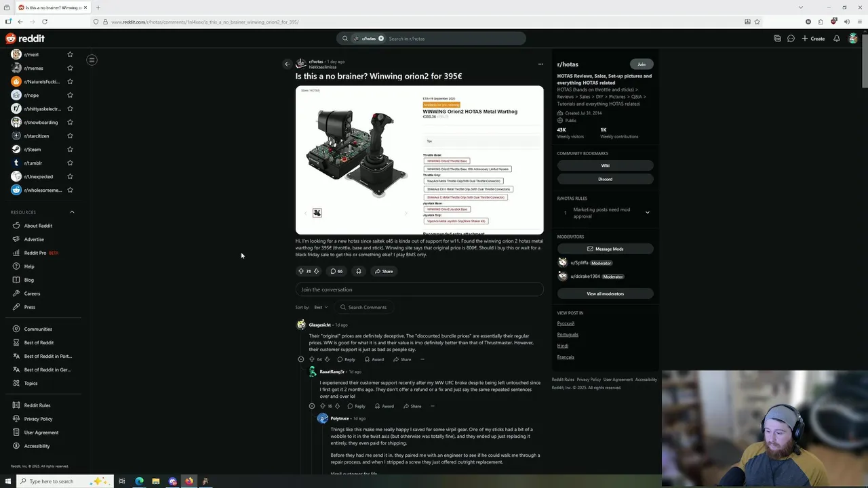This screenshot has height=488, width=868.
Task: Open the community Wiki bookmark
Action: [x=605, y=165]
